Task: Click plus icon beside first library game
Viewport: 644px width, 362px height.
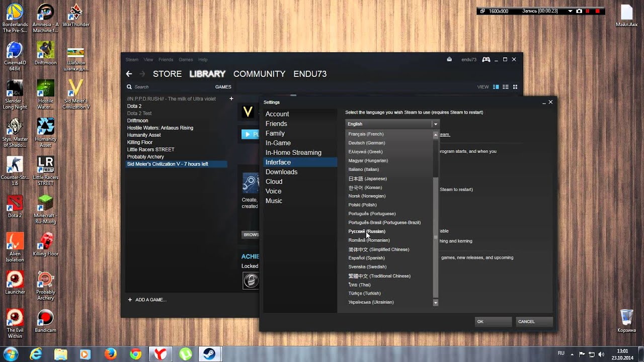Action: 231,99
